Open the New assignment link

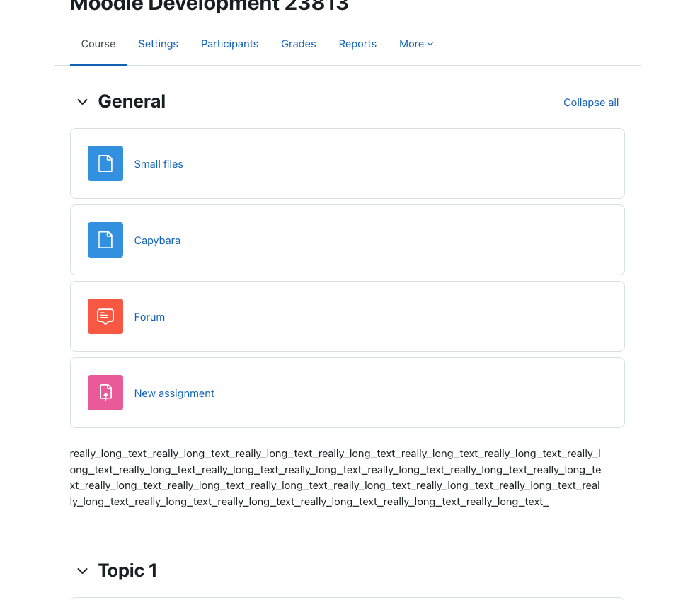click(x=174, y=393)
